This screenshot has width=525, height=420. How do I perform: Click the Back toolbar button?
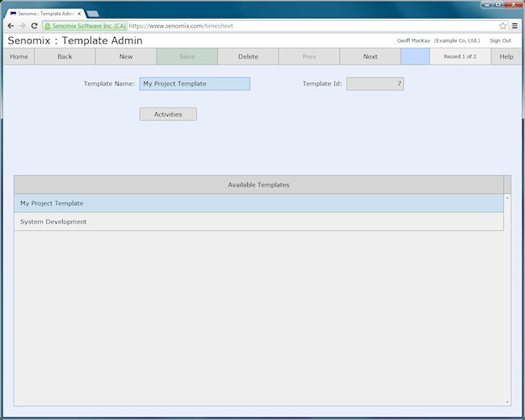65,57
